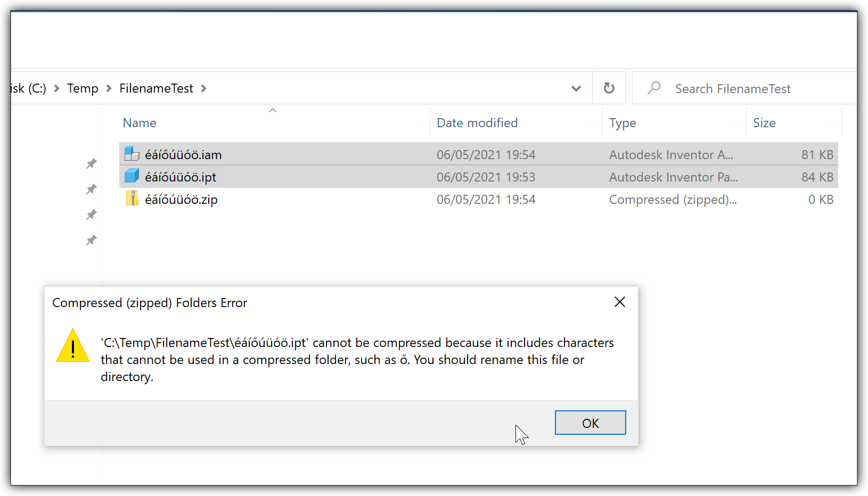Toggle the Name column sort direction
Screen dimensions: 868x496
(x=139, y=122)
